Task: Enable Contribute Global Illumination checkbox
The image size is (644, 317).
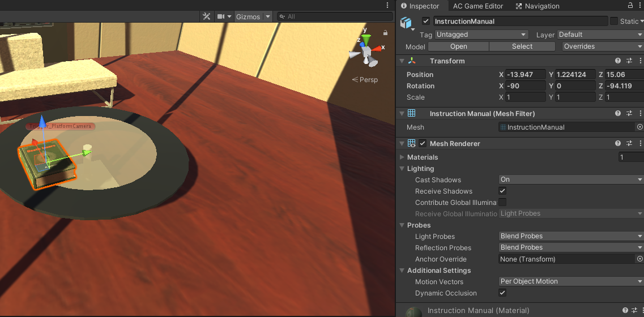Action: (502, 202)
